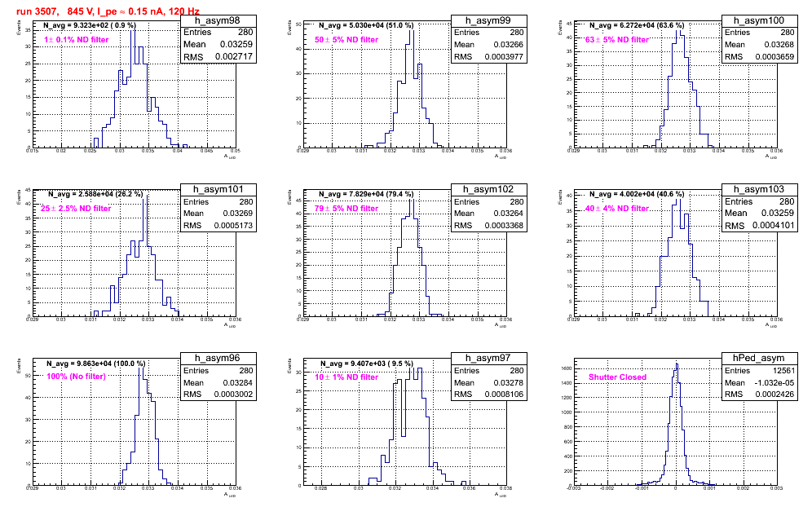Click N_avg = 5.030e+04 (51.0 %) text
812x507 pixels.
pyautogui.click(x=366, y=25)
